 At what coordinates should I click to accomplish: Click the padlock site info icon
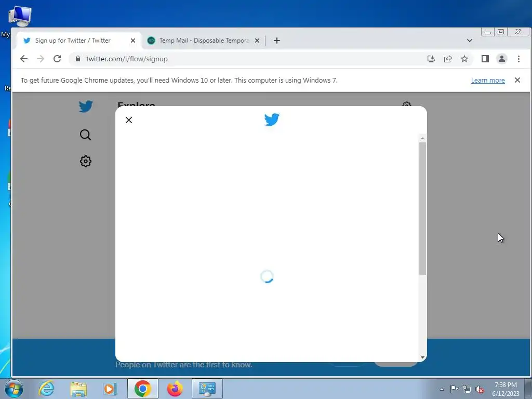[x=78, y=59]
